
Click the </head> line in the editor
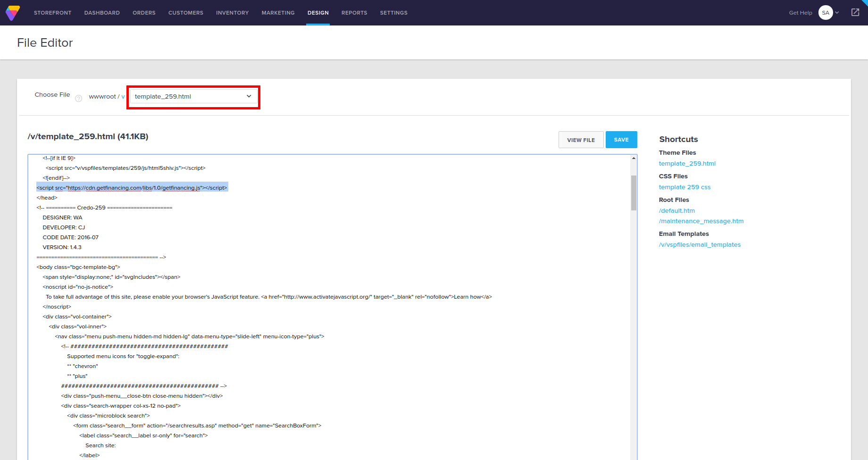point(47,198)
